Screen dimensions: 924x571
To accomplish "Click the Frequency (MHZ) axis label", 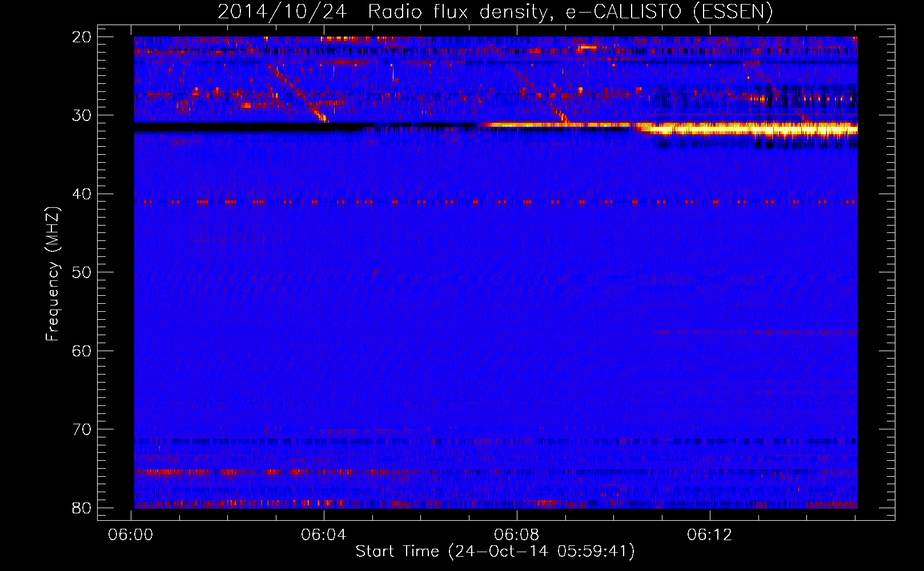I will pyautogui.click(x=52, y=274).
